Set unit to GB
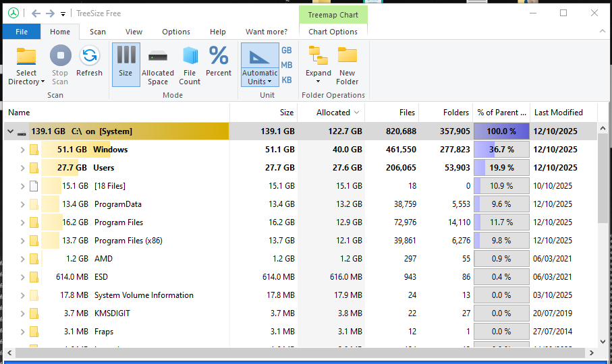The width and height of the screenshot is (612, 364). pyautogui.click(x=287, y=51)
